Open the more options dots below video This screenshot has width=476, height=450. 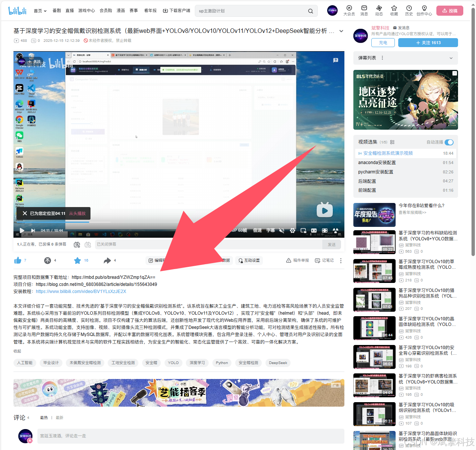pos(341,261)
